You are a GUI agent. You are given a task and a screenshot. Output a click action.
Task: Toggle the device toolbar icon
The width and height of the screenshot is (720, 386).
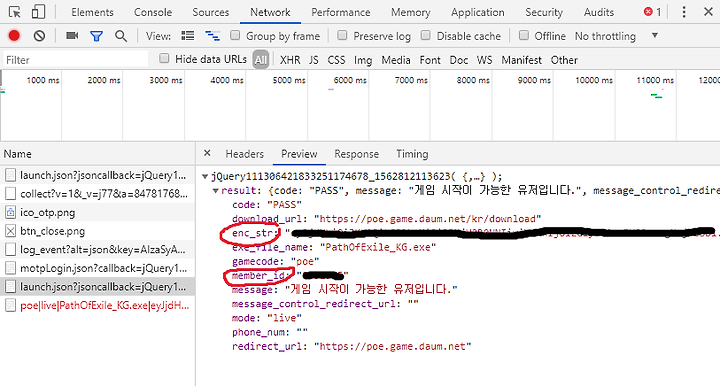[38, 12]
